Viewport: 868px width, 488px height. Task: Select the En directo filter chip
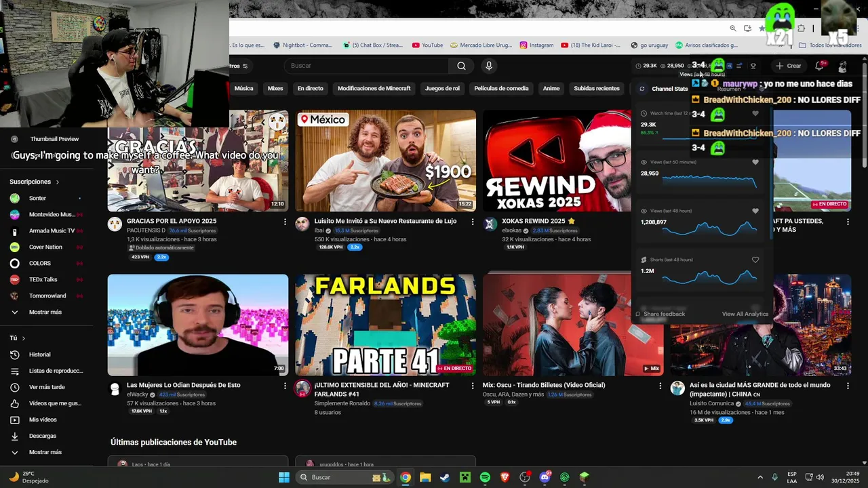(310, 88)
